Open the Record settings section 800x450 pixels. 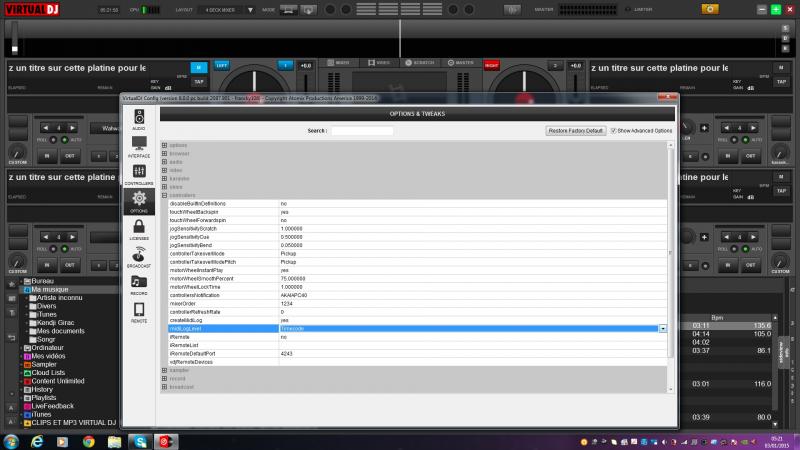point(139,284)
